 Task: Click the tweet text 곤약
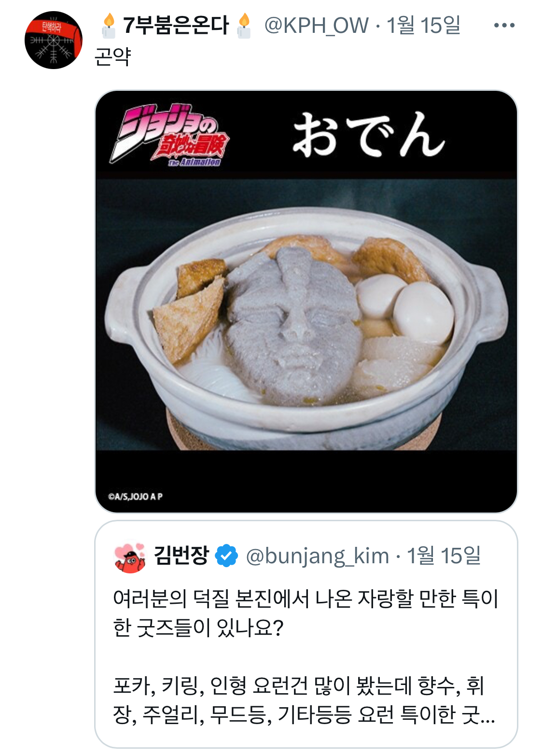pyautogui.click(x=113, y=57)
